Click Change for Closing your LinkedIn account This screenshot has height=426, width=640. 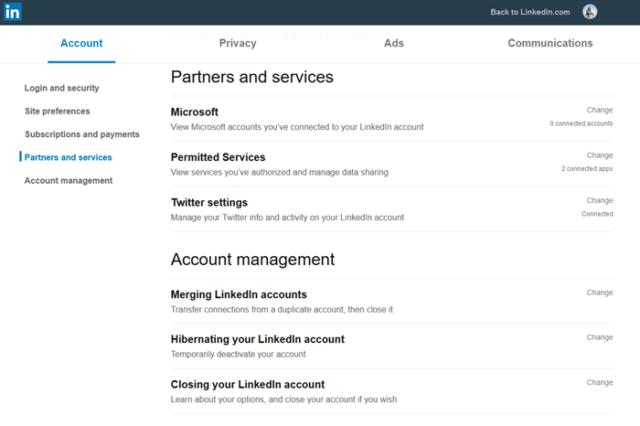click(599, 382)
